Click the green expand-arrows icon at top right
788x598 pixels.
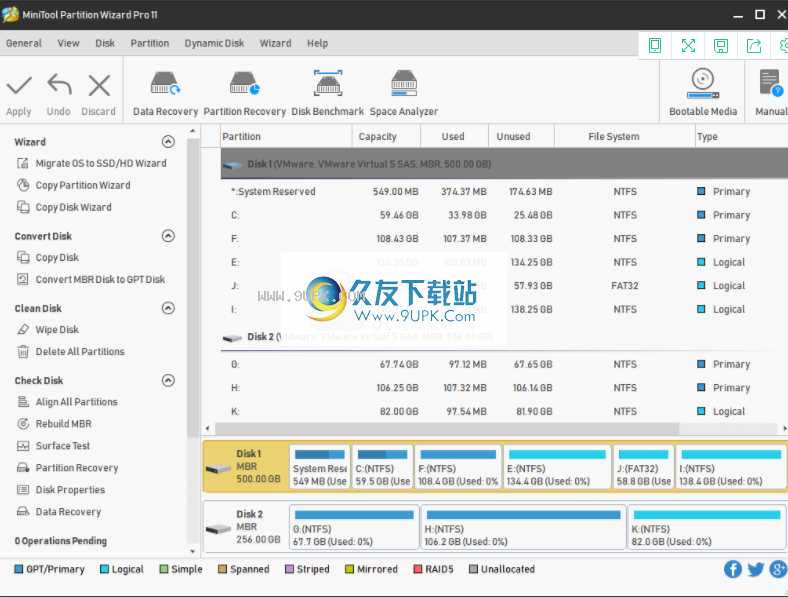[x=688, y=46]
